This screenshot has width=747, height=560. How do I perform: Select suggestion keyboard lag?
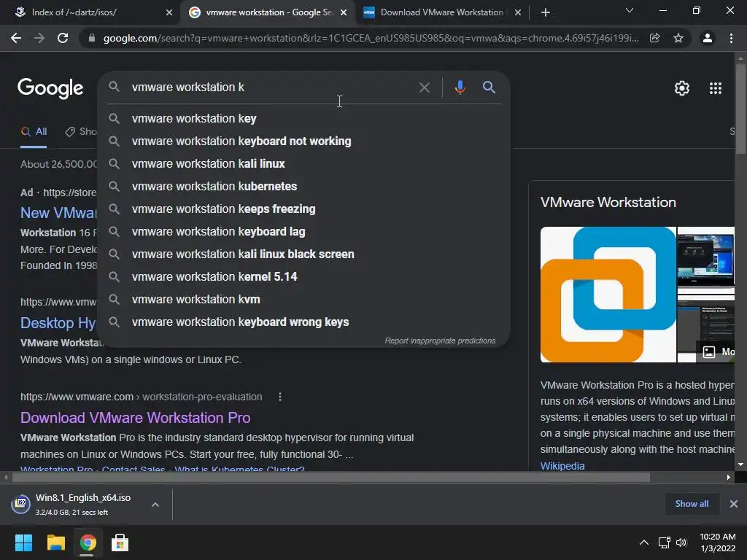[304, 231]
